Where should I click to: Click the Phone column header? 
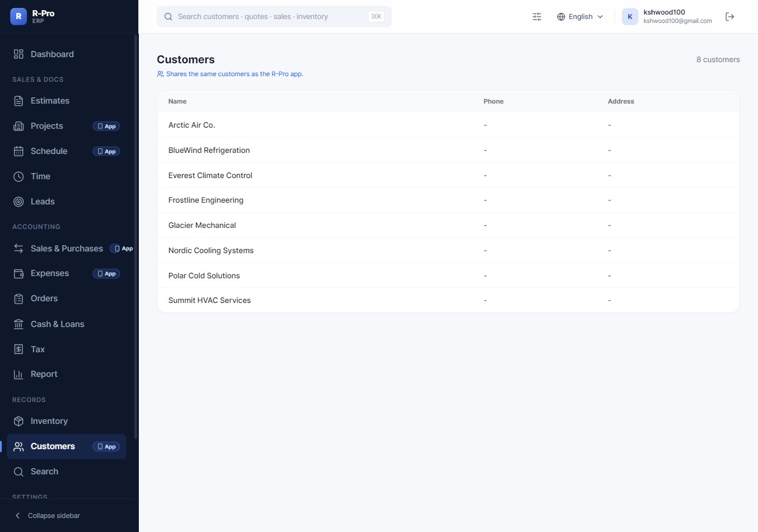point(493,101)
